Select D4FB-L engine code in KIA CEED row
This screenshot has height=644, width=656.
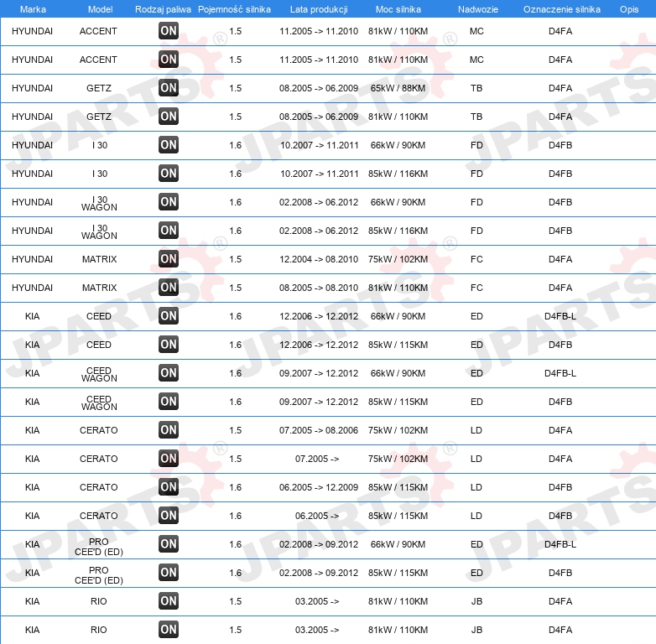[560, 316]
